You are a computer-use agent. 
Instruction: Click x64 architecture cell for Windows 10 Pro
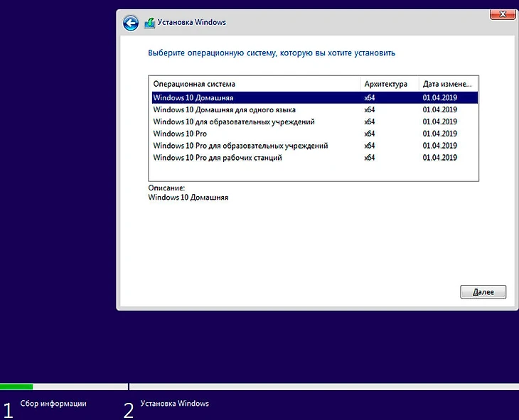click(x=370, y=134)
